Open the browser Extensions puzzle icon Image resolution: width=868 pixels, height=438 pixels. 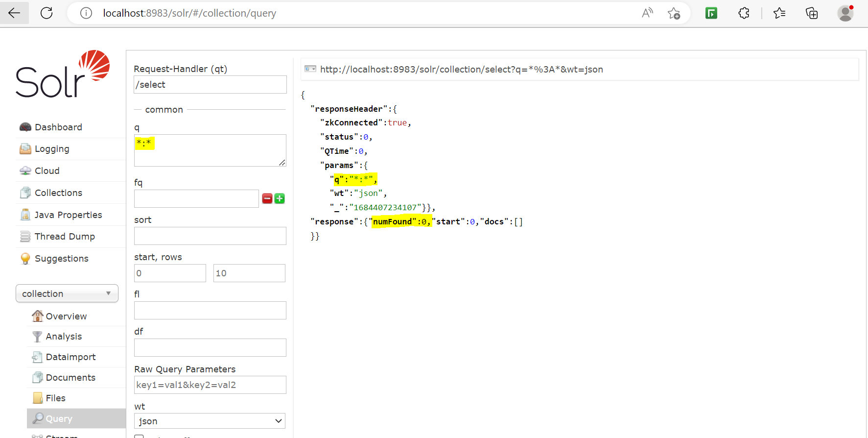[744, 13]
